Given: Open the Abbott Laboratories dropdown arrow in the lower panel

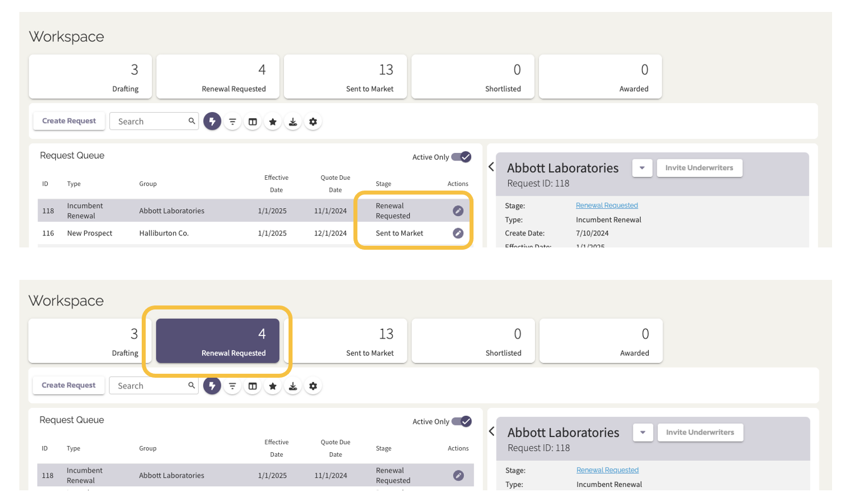Looking at the screenshot, I should coord(643,432).
